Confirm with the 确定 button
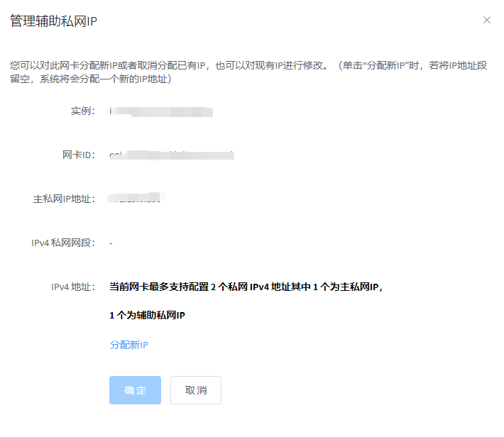The width and height of the screenshot is (504, 437). (x=135, y=390)
